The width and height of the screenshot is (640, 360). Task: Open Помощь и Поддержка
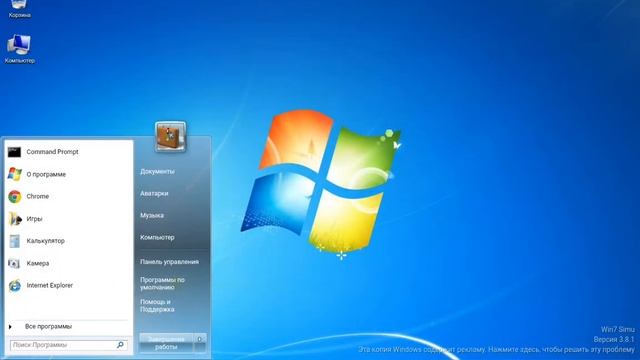coord(157,305)
